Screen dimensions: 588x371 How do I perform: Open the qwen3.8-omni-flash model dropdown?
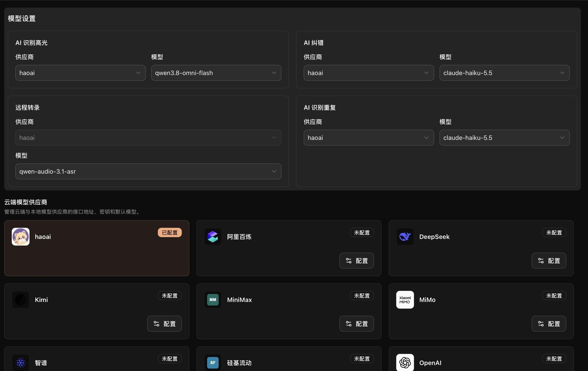(x=216, y=73)
